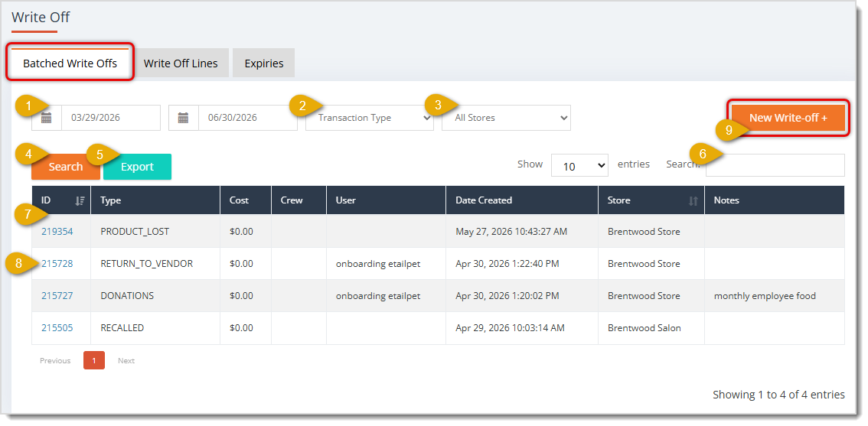The width and height of the screenshot is (868, 426).
Task: Open write-off ID 215728
Action: tap(57, 263)
